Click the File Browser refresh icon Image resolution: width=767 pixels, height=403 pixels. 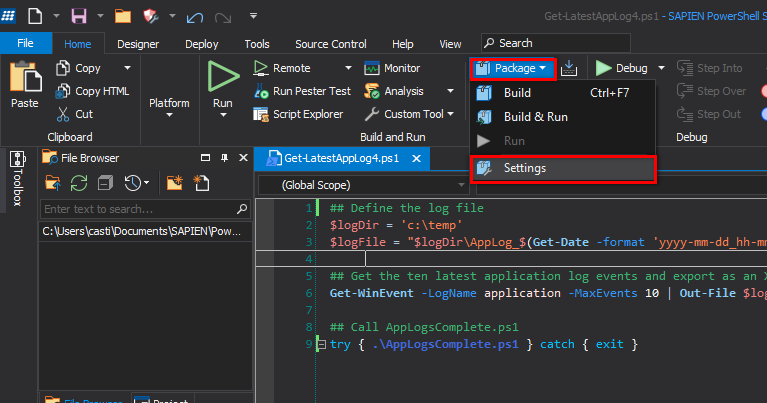click(x=79, y=183)
